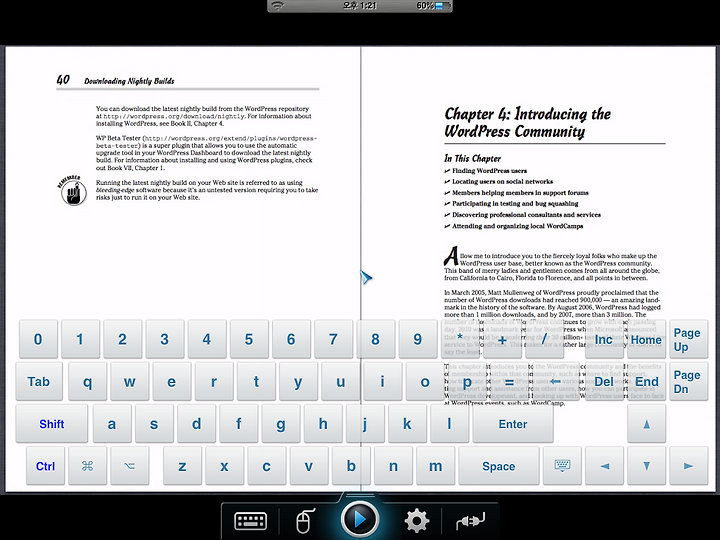Toggle the Shift key

click(x=51, y=424)
